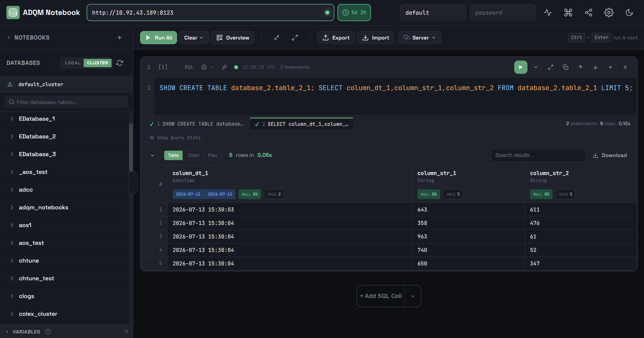Viewport: 644px width, 338px height.
Task: Click the Run All button
Action: [158, 38]
